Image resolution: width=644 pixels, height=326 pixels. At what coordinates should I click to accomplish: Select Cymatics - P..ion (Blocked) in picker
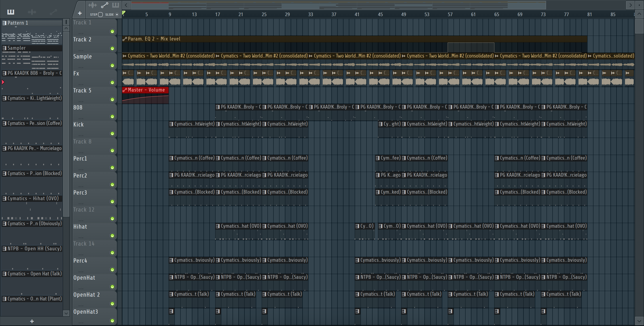(32, 173)
